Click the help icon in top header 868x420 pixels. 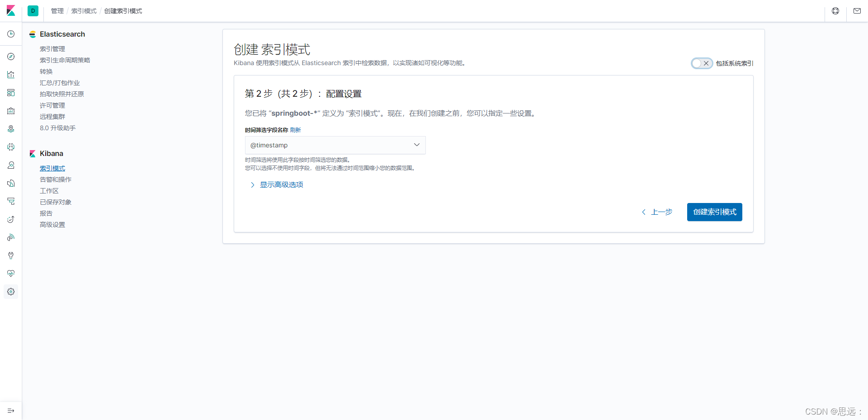(835, 11)
